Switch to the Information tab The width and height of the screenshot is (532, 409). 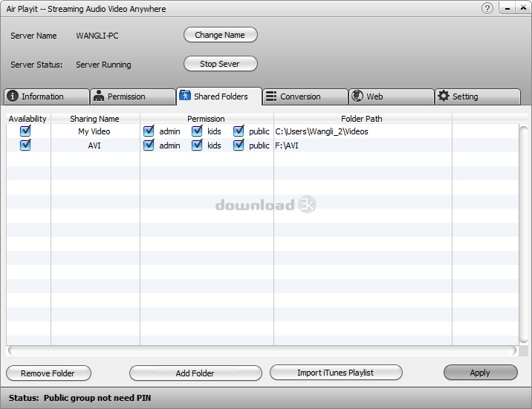click(x=47, y=96)
